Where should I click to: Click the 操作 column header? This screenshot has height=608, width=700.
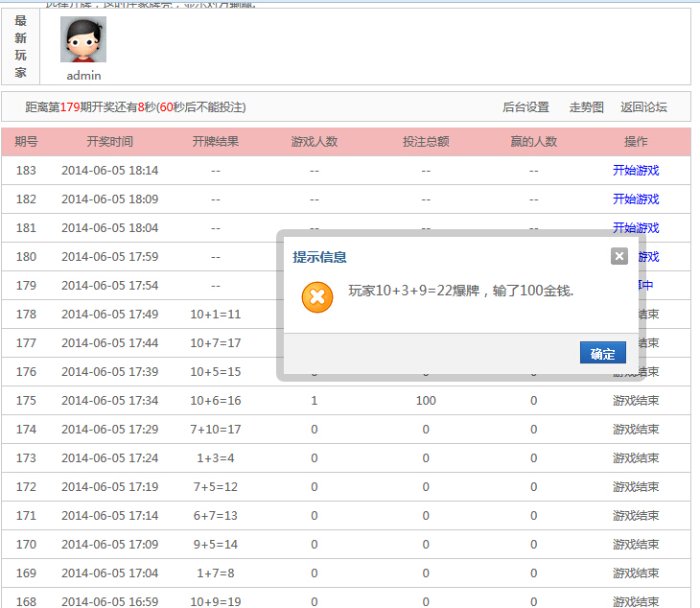636,142
